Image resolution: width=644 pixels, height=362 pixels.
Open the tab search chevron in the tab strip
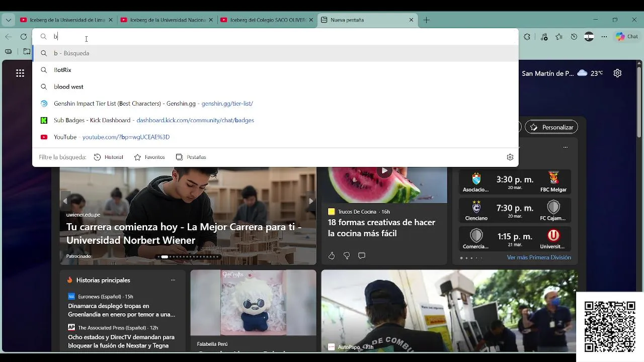(x=9, y=20)
